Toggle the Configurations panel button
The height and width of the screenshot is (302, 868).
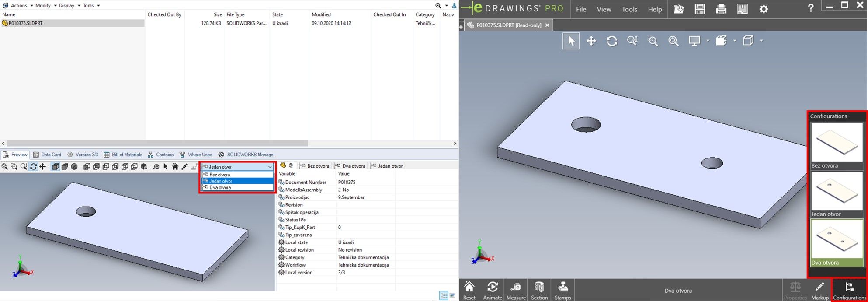(x=849, y=291)
